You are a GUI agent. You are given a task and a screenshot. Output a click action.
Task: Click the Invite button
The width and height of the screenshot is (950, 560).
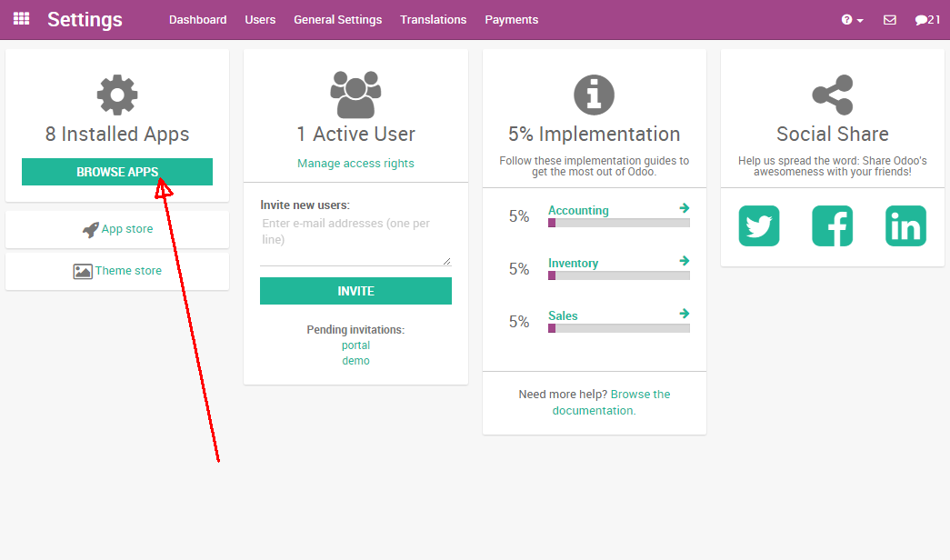355,291
